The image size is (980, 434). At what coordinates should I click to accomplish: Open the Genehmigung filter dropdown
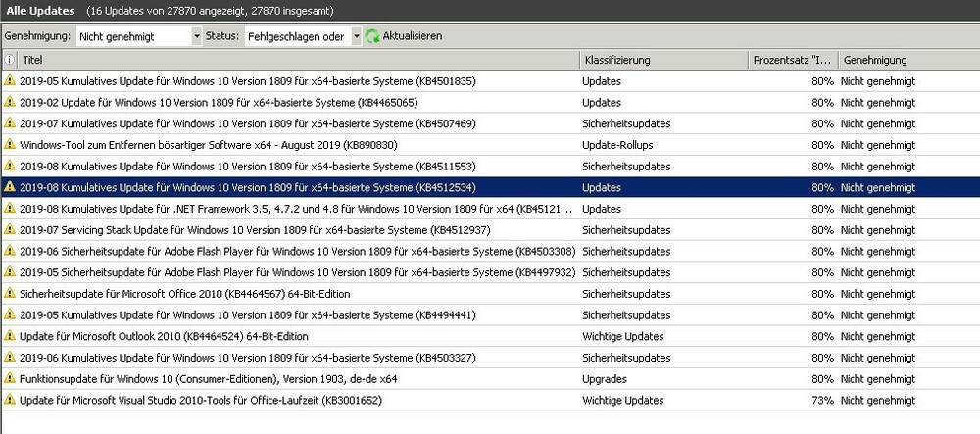(x=195, y=36)
